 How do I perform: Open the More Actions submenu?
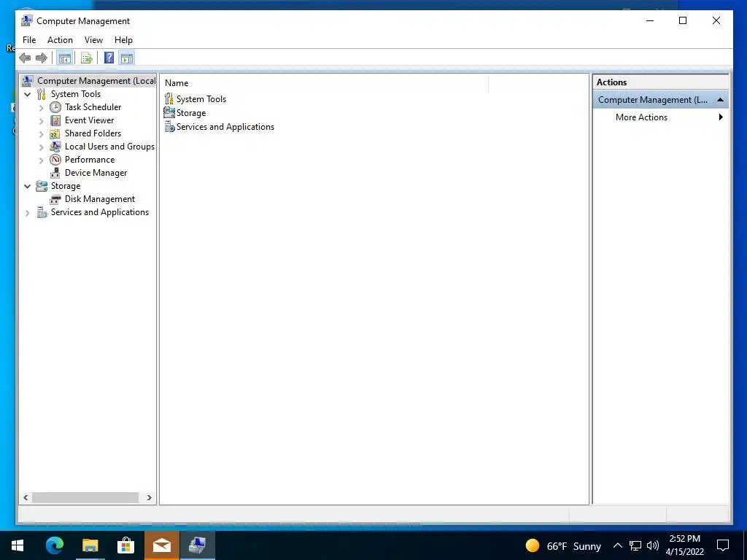click(661, 117)
